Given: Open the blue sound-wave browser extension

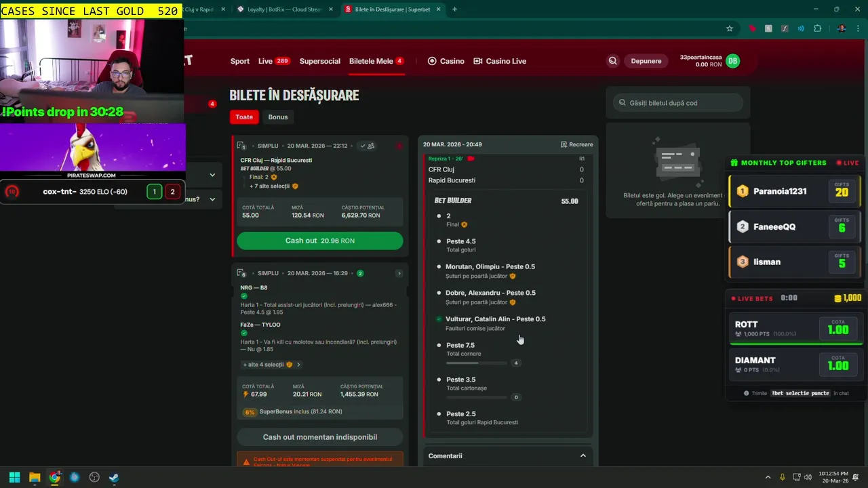Looking at the screenshot, I should [x=801, y=28].
